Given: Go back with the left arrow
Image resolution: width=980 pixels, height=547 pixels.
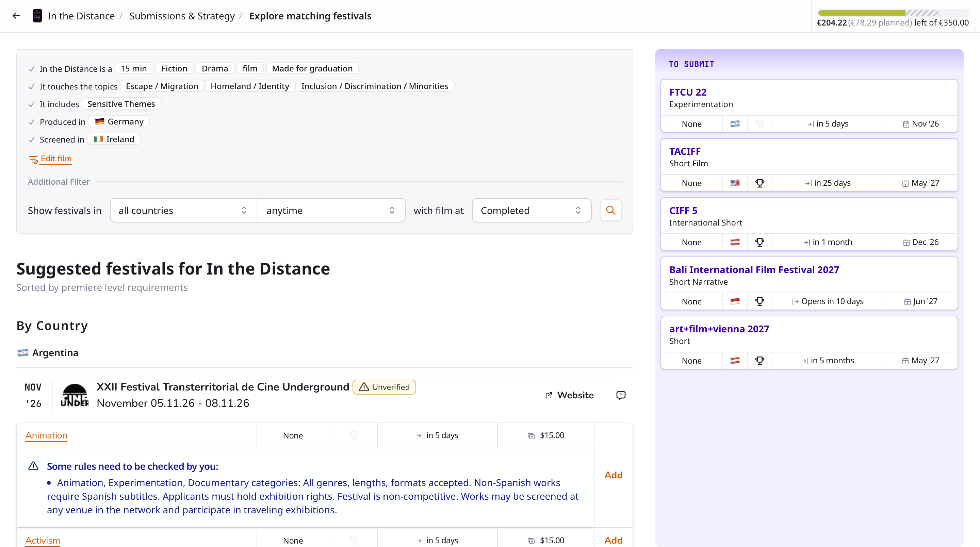Looking at the screenshot, I should (x=16, y=16).
